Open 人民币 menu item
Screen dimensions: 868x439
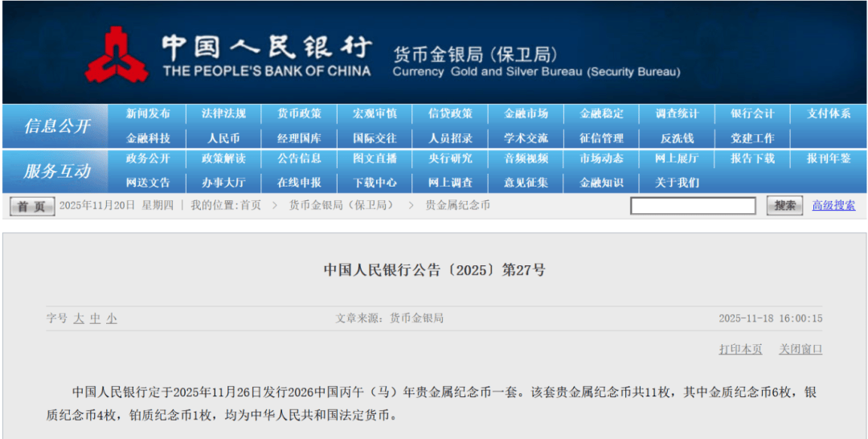[223, 137]
